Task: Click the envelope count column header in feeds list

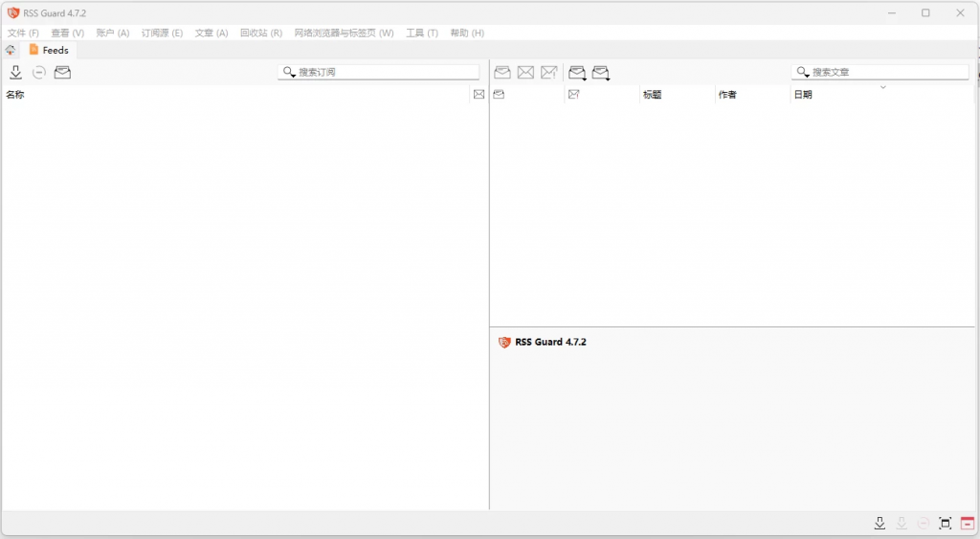Action: [479, 95]
